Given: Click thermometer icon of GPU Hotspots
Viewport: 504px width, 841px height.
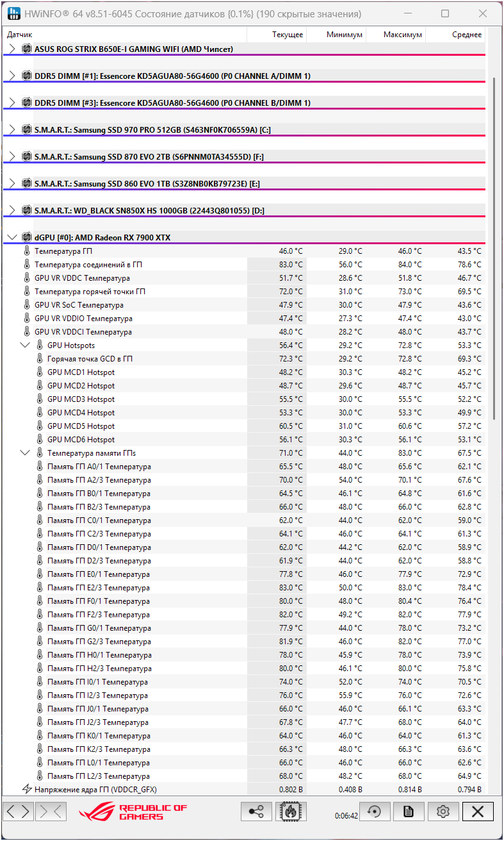Looking at the screenshot, I should click(x=40, y=346).
